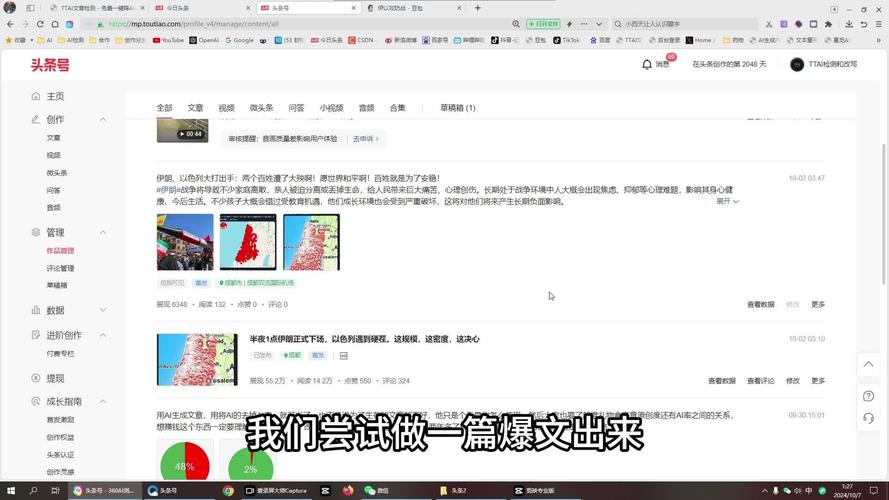
Task: Switch to the 视频 content tab
Action: pos(226,108)
